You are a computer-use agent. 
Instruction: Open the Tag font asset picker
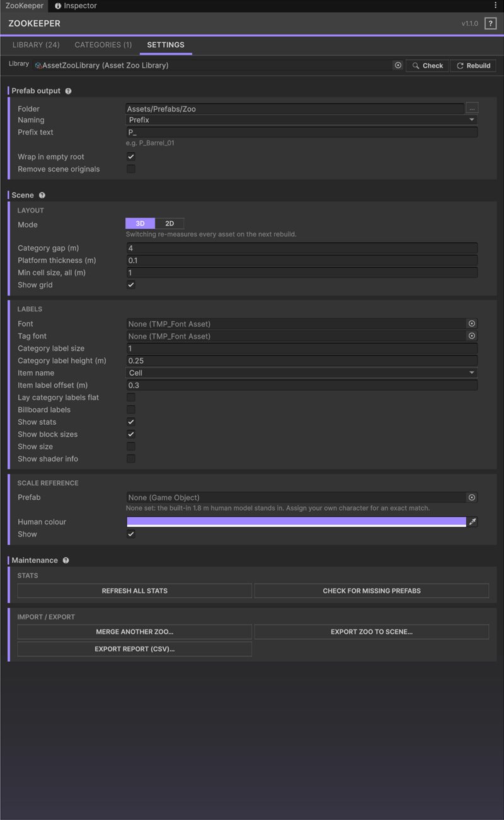click(472, 336)
